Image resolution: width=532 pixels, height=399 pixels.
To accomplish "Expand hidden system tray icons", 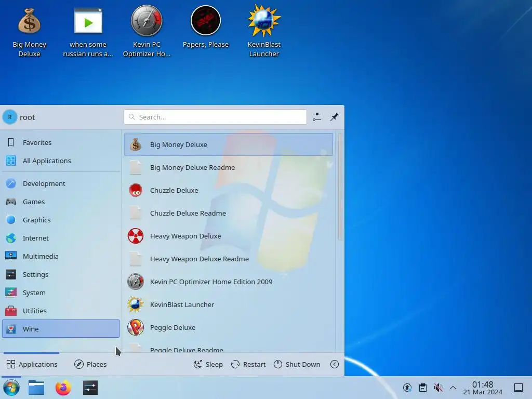I will tap(453, 388).
